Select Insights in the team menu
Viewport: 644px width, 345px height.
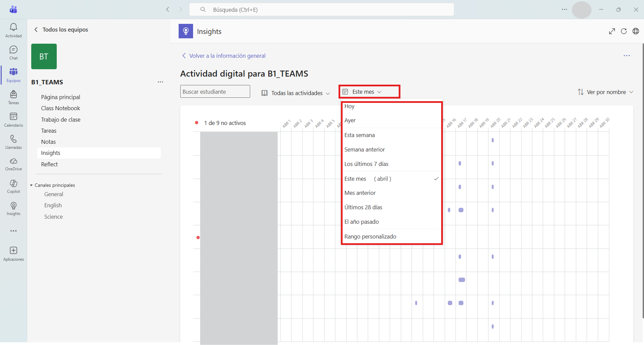click(x=99, y=153)
